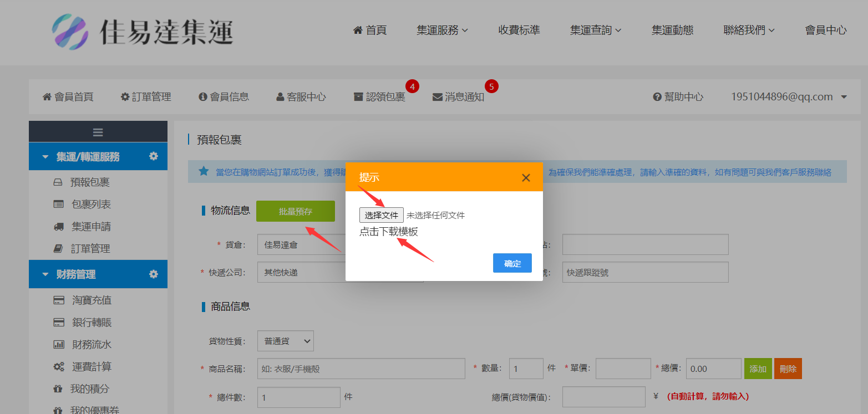Click the card icon beside 淘寶充值

pyautogui.click(x=59, y=300)
